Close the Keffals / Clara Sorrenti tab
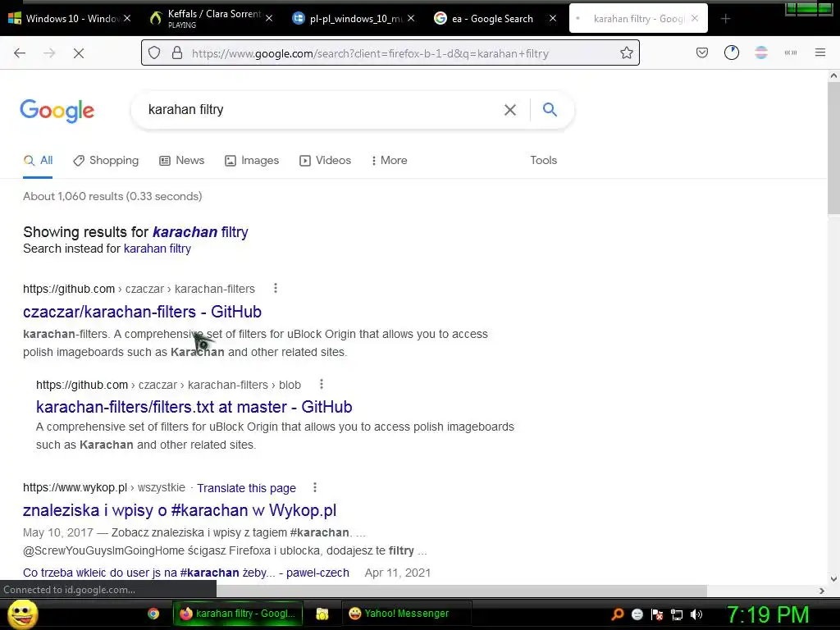The image size is (840, 630). (x=269, y=18)
